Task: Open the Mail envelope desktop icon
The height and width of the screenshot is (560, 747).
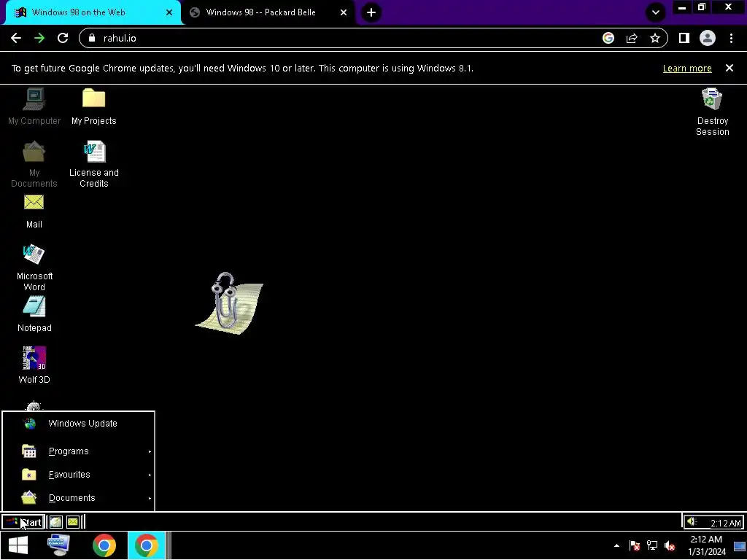Action: coord(34,211)
